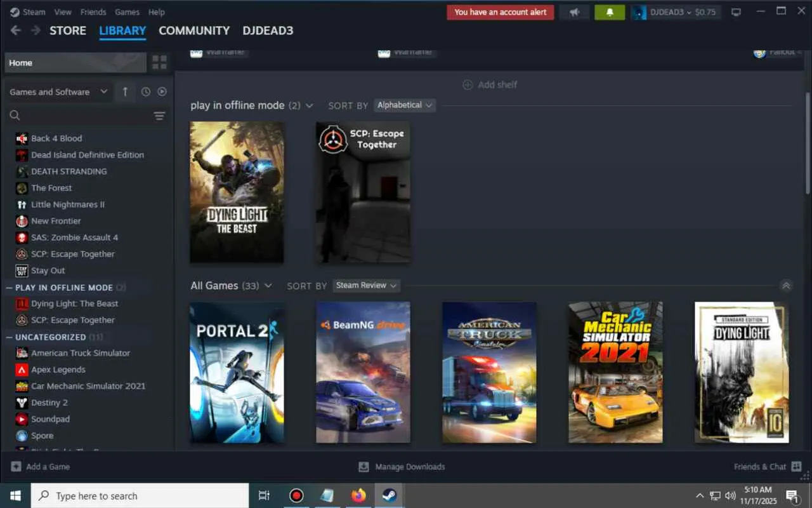Image resolution: width=812 pixels, height=508 pixels.
Task: Open the advanced filter options icon
Action: point(159,116)
